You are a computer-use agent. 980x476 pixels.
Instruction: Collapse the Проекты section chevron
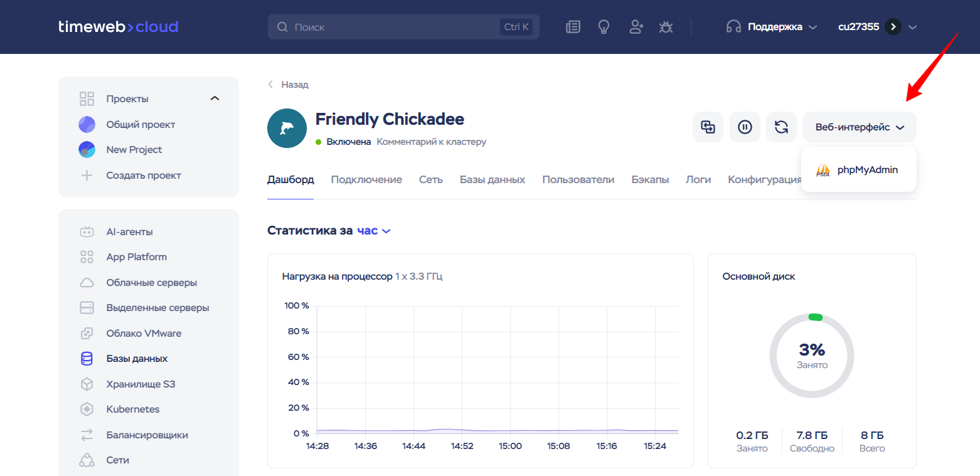pyautogui.click(x=215, y=98)
